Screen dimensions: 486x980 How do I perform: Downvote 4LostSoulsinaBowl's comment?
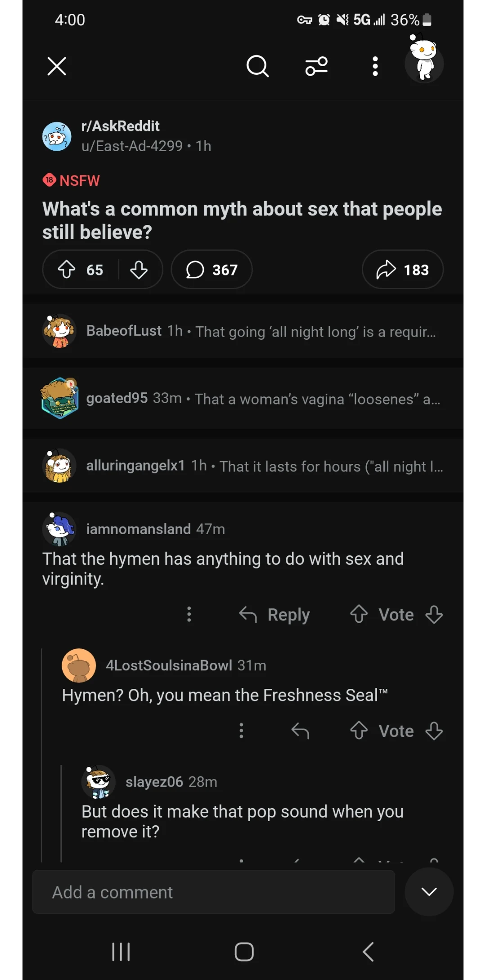434,731
